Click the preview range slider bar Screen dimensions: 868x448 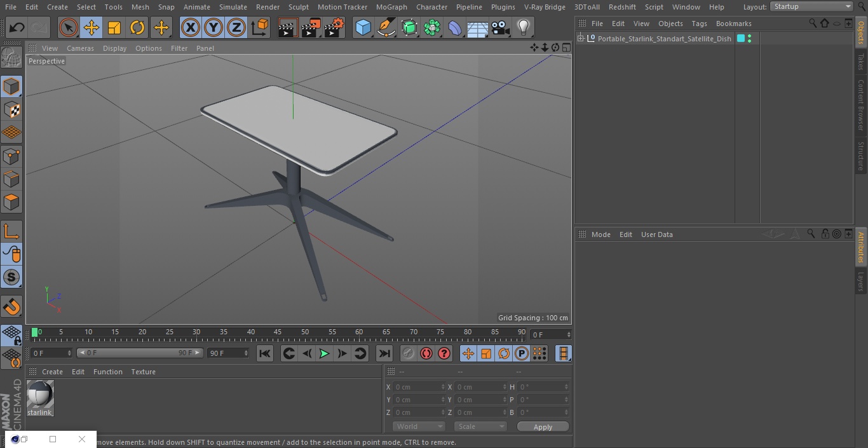(140, 353)
